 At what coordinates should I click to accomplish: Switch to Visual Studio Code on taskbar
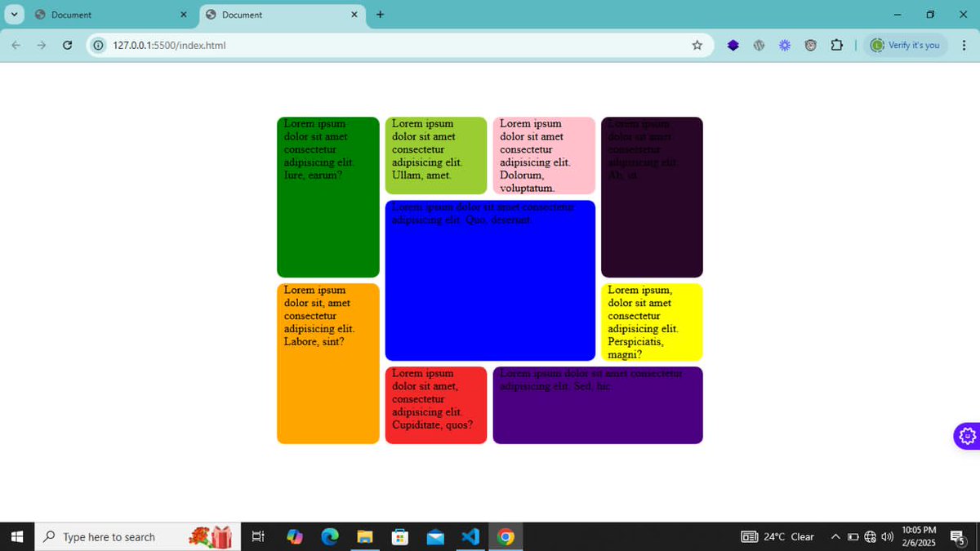click(x=470, y=536)
